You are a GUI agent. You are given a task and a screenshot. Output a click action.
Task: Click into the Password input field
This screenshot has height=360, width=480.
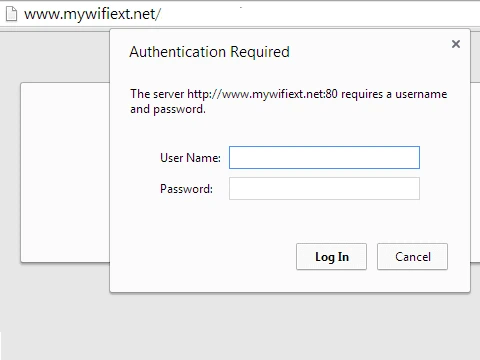(x=324, y=189)
